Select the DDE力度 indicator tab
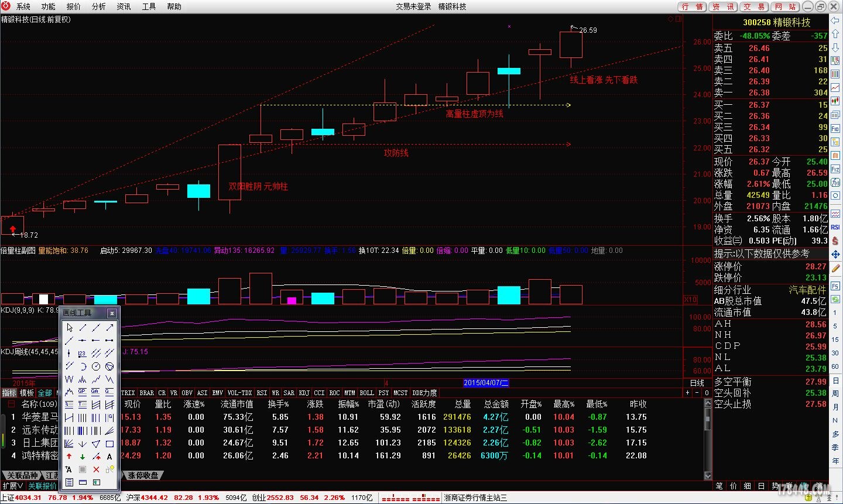 [x=424, y=393]
